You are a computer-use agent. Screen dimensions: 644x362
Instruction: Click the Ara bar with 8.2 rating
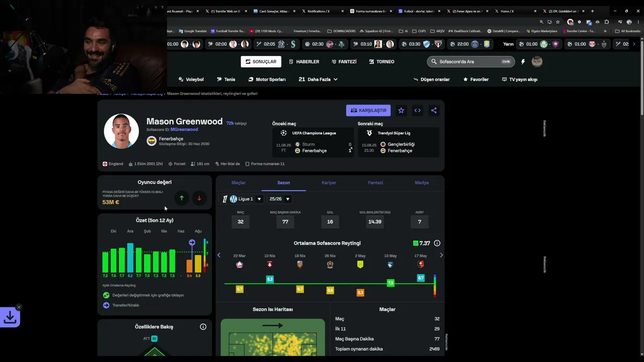coord(130,258)
